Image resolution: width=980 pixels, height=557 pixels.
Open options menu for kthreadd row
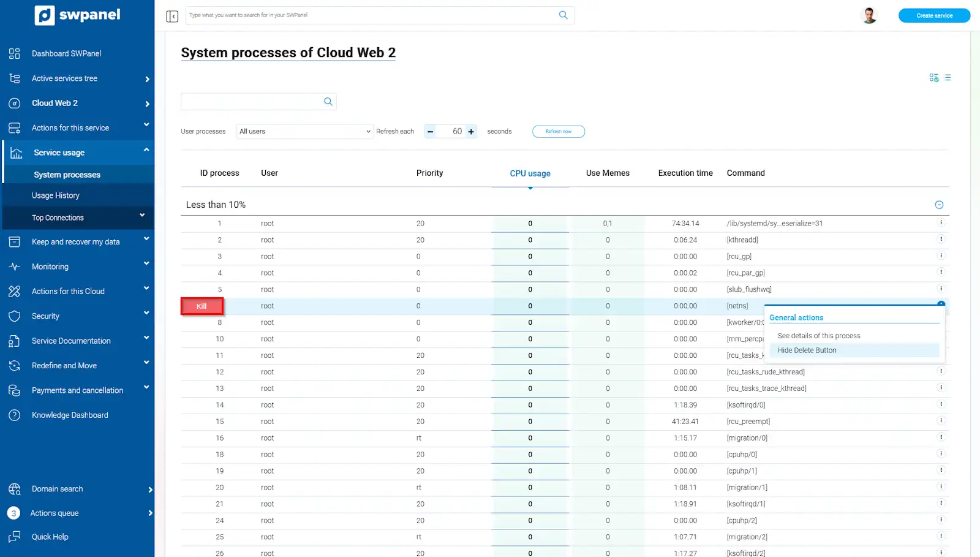(941, 239)
